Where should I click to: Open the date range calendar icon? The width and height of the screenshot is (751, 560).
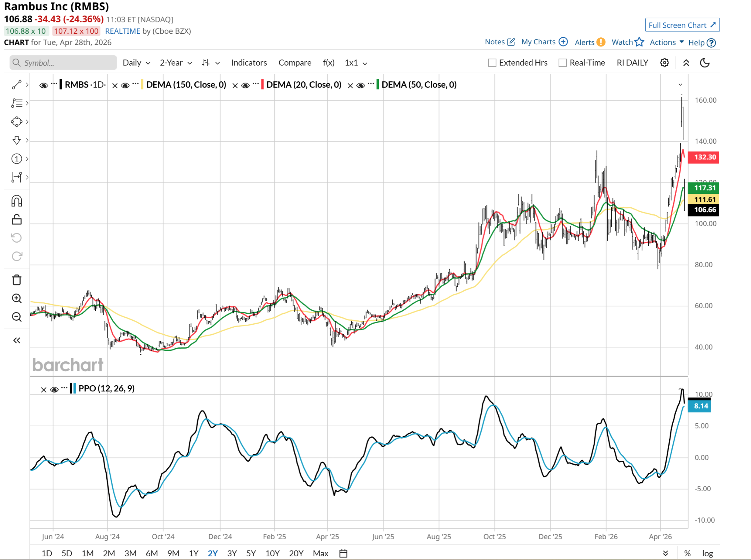point(343,553)
